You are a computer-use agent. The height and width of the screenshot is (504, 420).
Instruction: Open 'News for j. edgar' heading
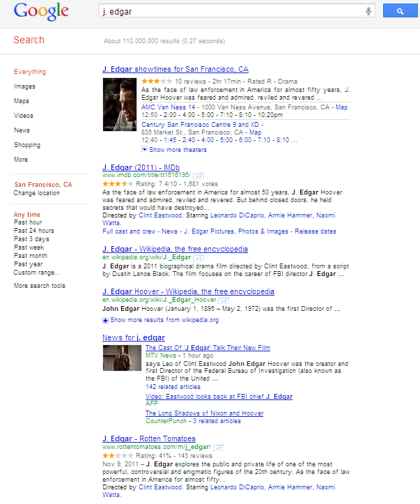point(134,337)
